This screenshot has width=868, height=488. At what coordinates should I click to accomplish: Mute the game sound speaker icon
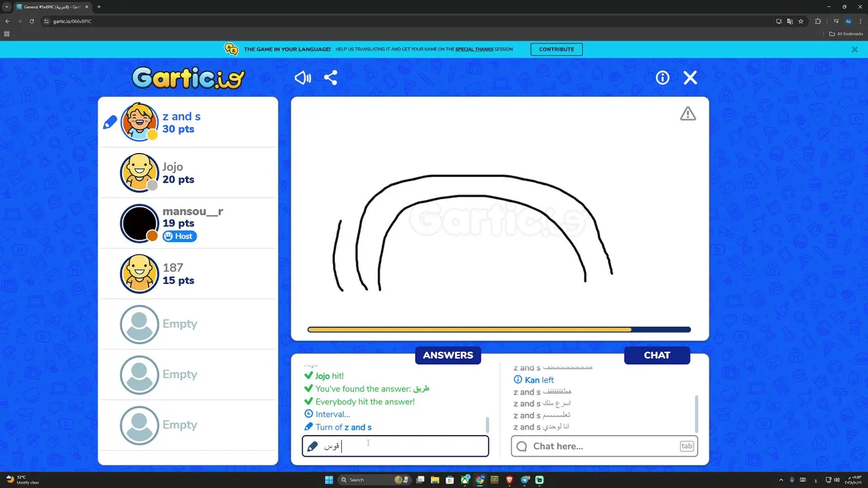[x=302, y=78]
